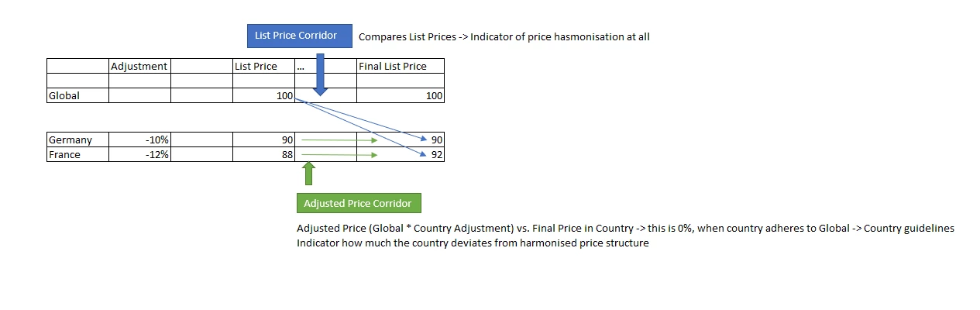Viewport: 980px width, 310px height.
Task: Click the Final List Price header cell
Action: (400, 66)
